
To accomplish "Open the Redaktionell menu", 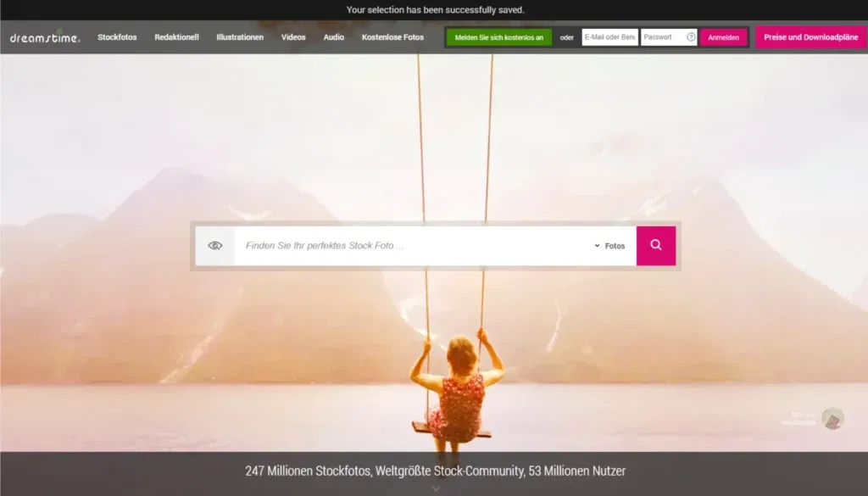I will click(x=176, y=37).
